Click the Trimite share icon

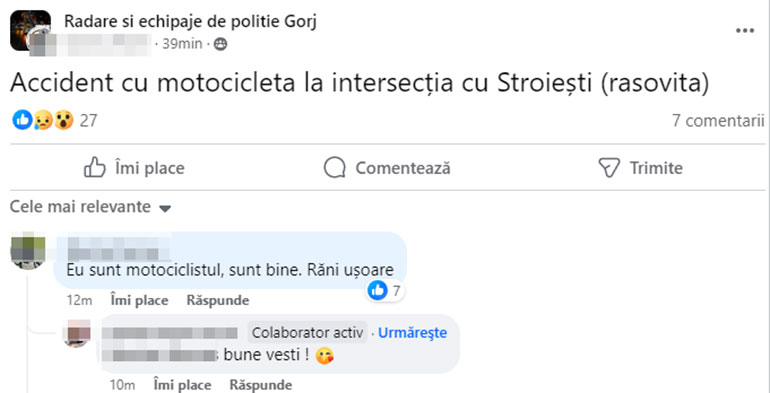[x=609, y=168]
